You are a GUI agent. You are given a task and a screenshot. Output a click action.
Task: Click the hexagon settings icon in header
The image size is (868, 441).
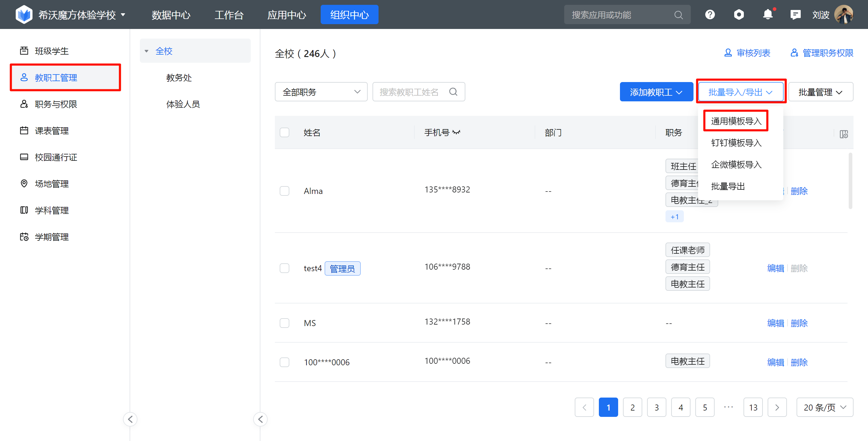(x=739, y=14)
